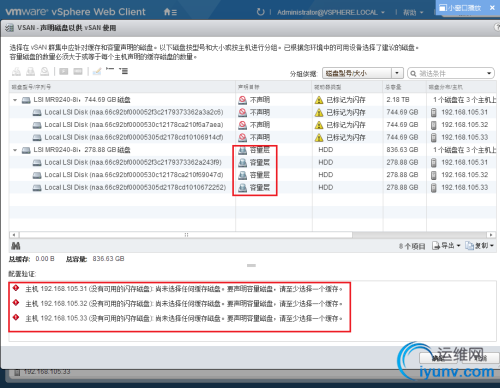Collapse the LSI MR9240-8i 744.69 GB group
The width and height of the screenshot is (500, 388).
point(15,100)
